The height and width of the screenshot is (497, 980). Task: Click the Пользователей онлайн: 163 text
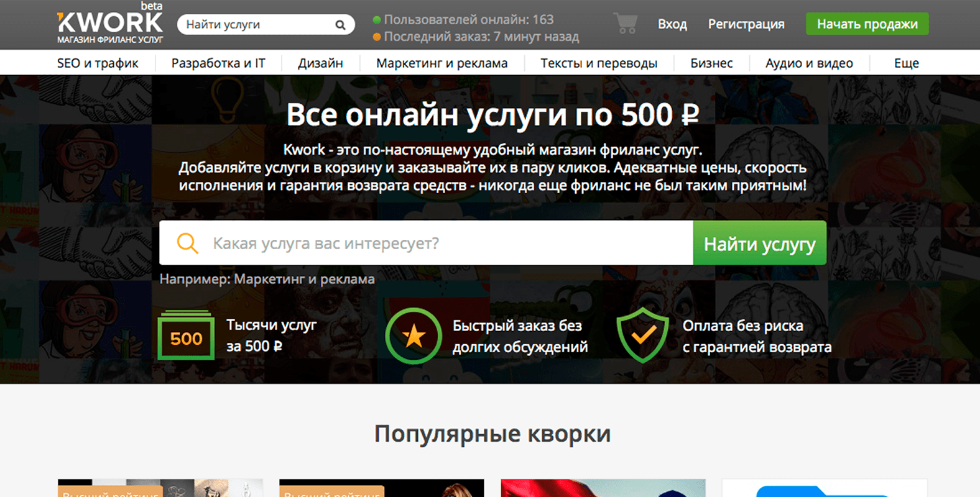coord(469,20)
